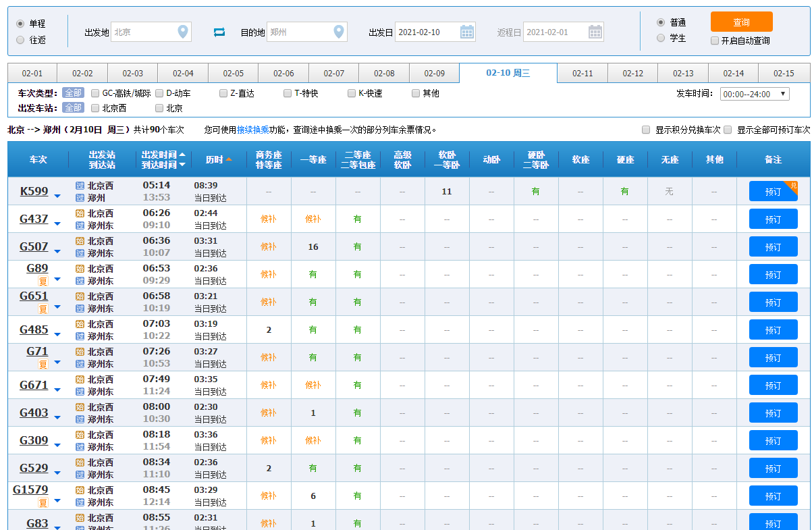The image size is (812, 530).
Task: Click the location pin in destination field
Action: click(x=339, y=32)
